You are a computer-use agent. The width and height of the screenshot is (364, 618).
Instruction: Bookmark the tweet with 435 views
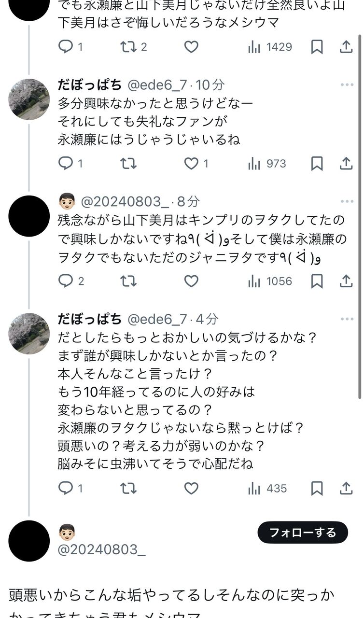[317, 489]
